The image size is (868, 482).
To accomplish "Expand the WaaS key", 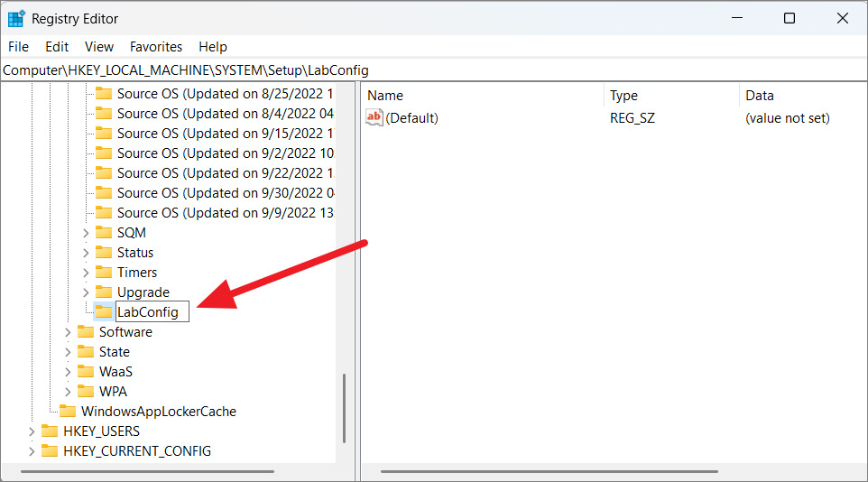I will [68, 372].
